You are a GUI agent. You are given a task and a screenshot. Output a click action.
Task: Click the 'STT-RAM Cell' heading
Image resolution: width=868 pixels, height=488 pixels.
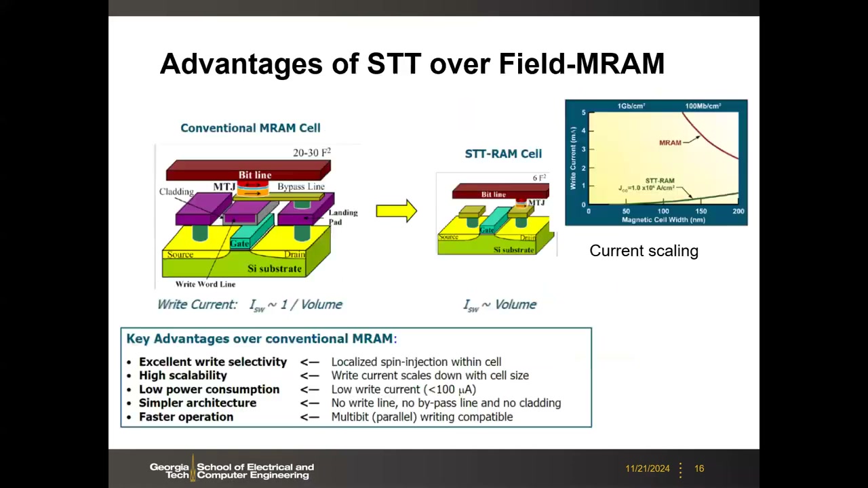tap(503, 154)
